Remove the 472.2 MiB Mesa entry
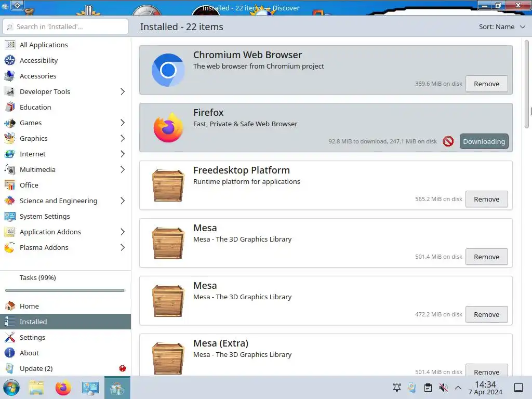Screen dimensions: 532x399 pyautogui.click(x=486, y=314)
